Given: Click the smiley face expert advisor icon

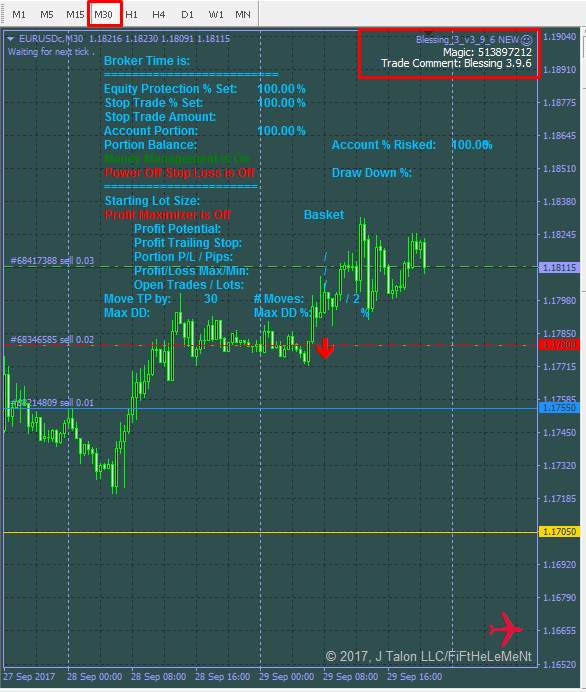Looking at the screenshot, I should [x=526, y=40].
